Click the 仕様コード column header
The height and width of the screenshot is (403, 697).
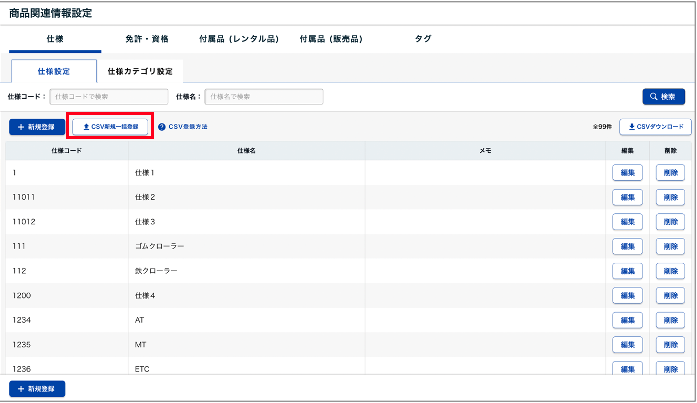[66, 150]
